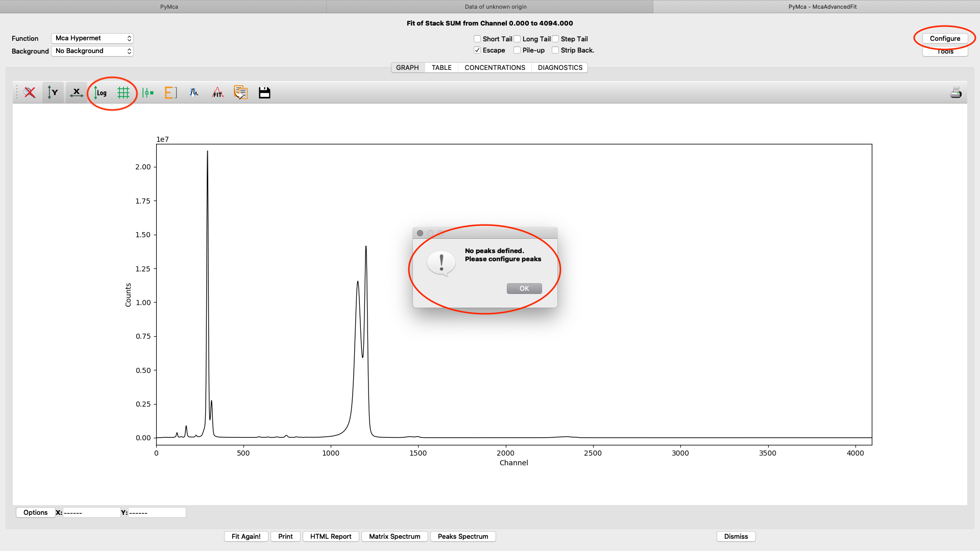The image size is (980, 551).
Task: Toggle X-axis autoscale icon
Action: pyautogui.click(x=77, y=92)
